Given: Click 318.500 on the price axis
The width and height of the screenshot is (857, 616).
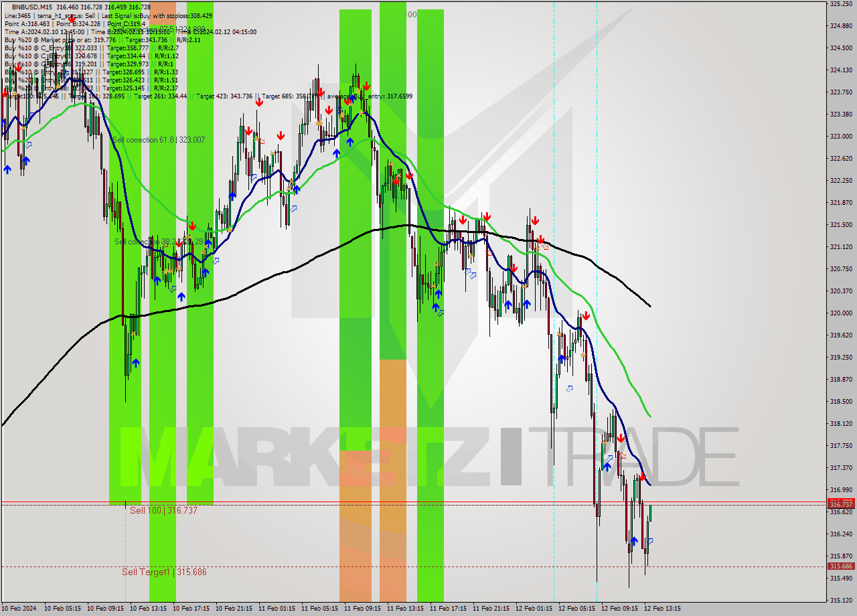Looking at the screenshot, I should point(841,402).
